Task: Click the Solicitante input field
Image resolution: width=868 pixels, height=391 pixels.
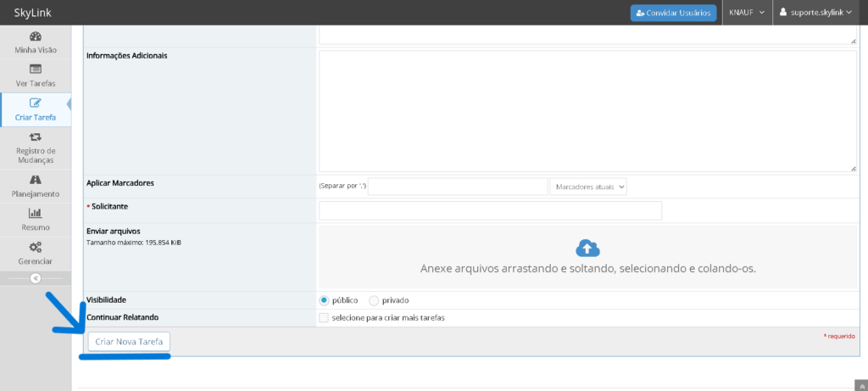Action: (491, 210)
